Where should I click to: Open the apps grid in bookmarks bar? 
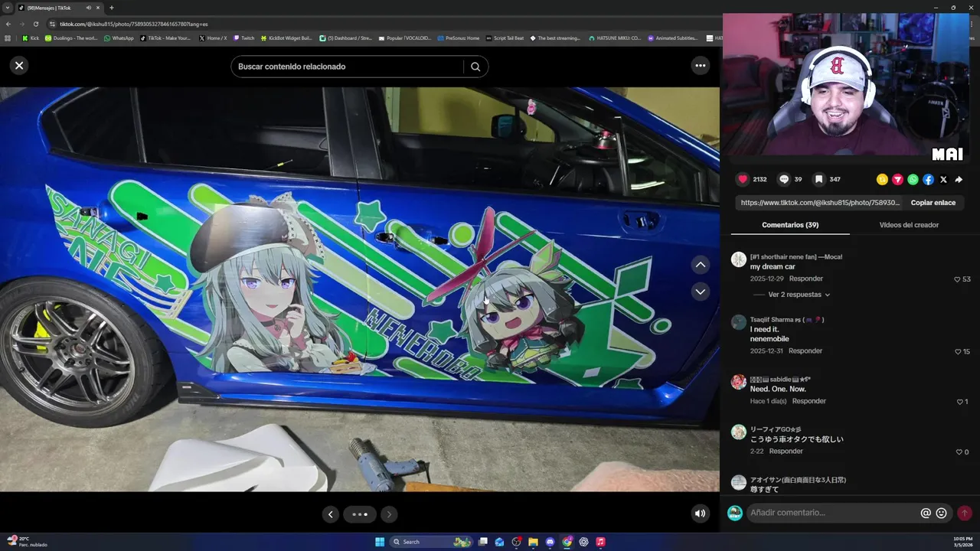(x=8, y=37)
